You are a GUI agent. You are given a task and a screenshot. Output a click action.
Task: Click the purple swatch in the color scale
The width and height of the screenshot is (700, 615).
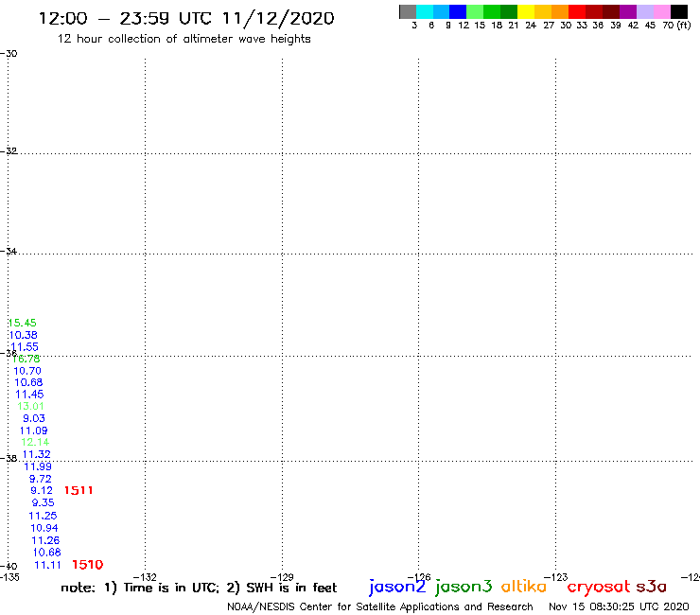[x=628, y=11]
